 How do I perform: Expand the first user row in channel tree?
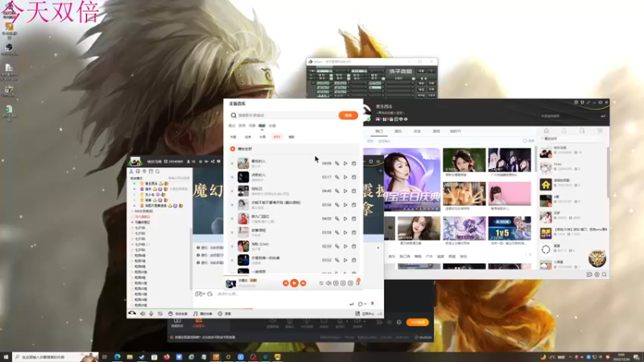[134, 183]
